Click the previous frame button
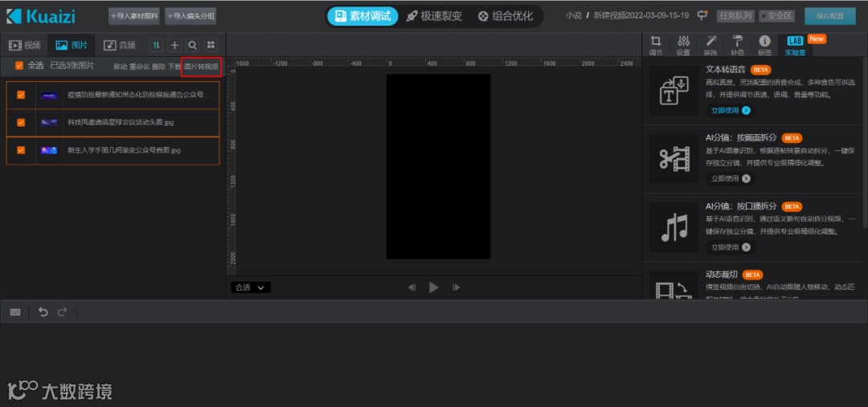This screenshot has width=868, height=407. coord(411,287)
